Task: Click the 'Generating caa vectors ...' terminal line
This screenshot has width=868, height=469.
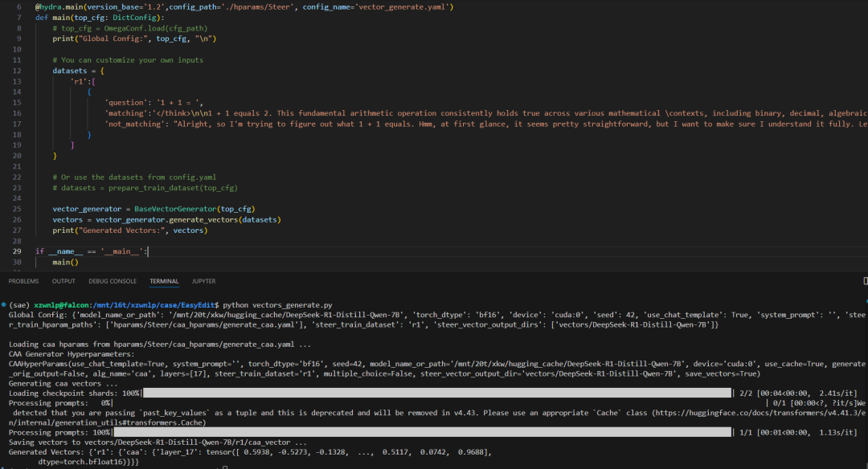Action: [x=63, y=383]
